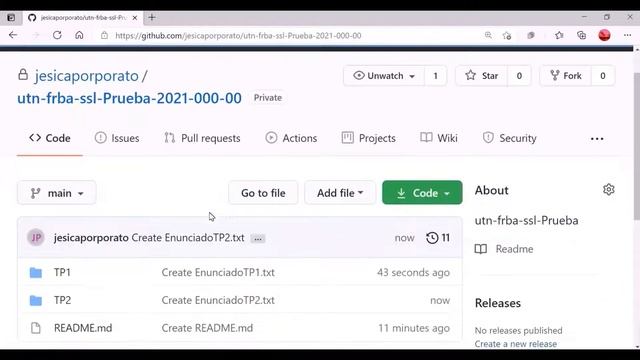640x360 pixels.
Task: Open the TP2 row's Create EnunciadoTP2.txt commit
Action: click(218, 300)
